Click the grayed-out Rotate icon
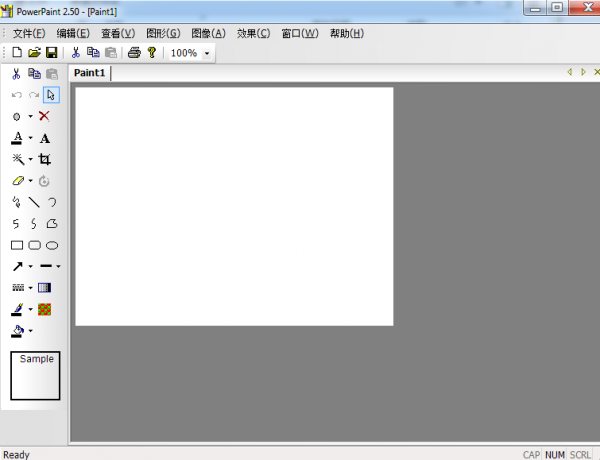The image size is (600, 460). click(44, 181)
